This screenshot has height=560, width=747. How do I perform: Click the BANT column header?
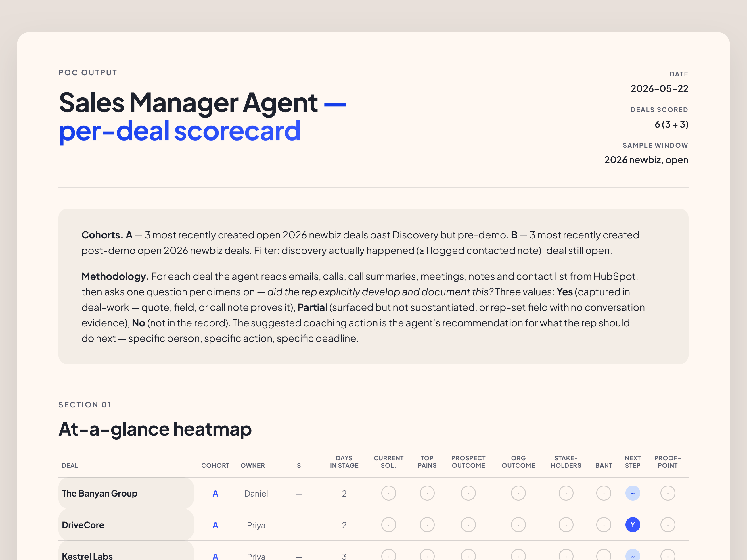(604, 465)
